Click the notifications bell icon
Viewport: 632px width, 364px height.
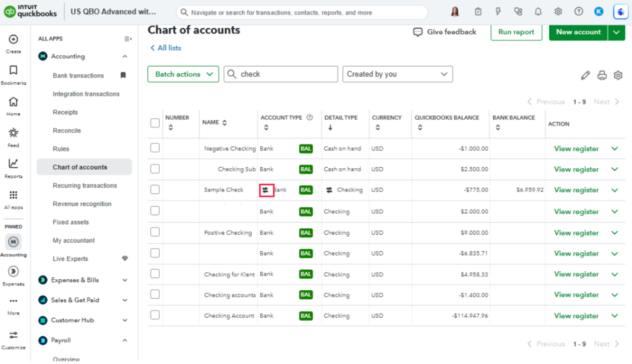pos(538,12)
